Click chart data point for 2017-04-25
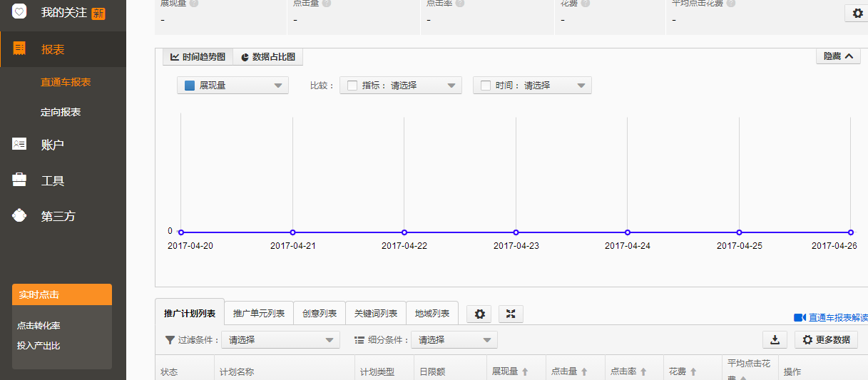Image resolution: width=868 pixels, height=380 pixels. tap(739, 232)
